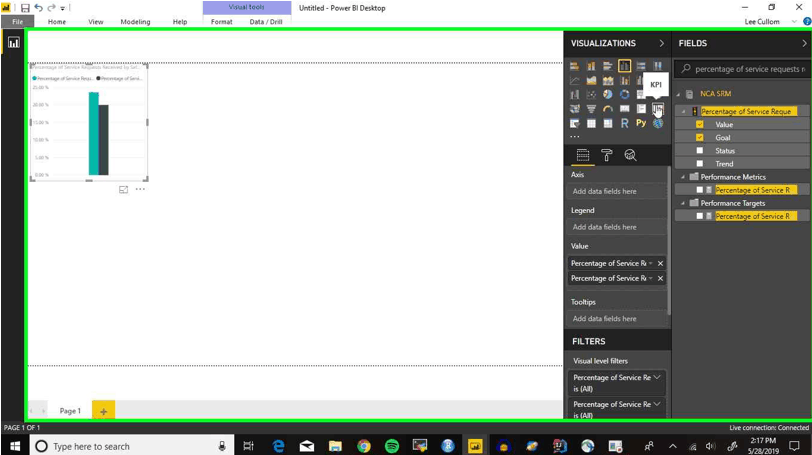
Task: Add a new report page
Action: click(104, 411)
